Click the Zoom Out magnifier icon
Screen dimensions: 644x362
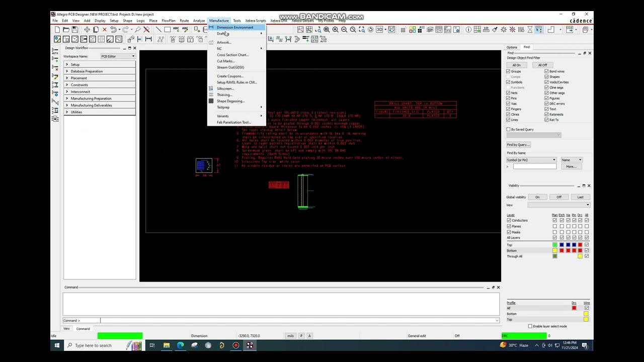344,30
